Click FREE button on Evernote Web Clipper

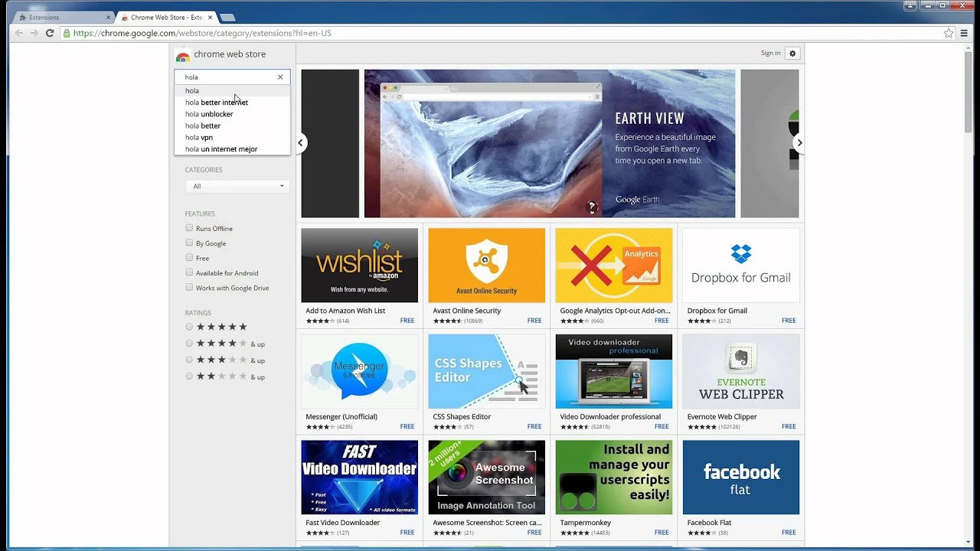click(789, 426)
